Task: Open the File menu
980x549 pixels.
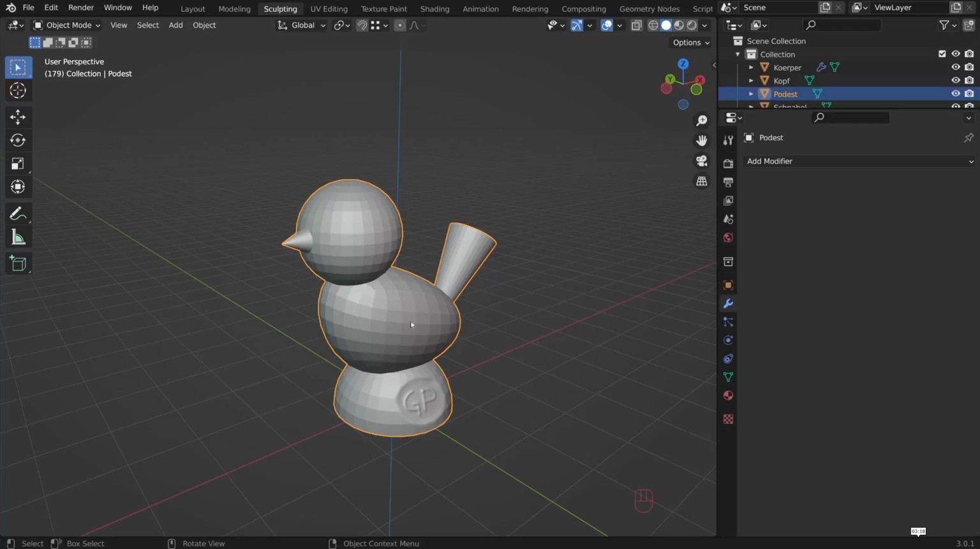Action: (x=28, y=8)
